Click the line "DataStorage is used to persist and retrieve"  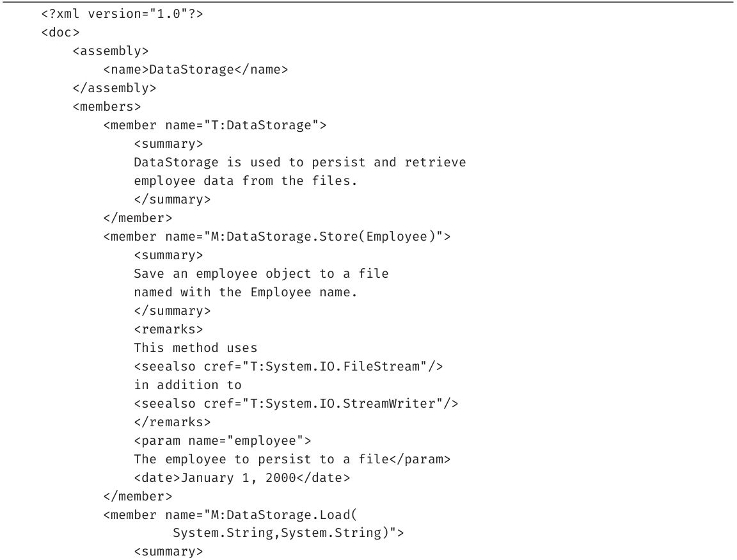click(299, 162)
